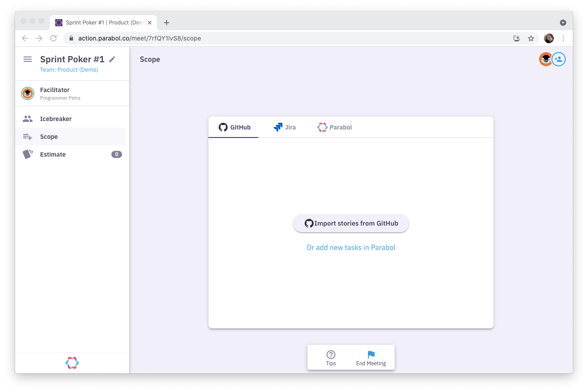
Task: Open 'Or add new tasks in Parabol' link
Action: click(x=351, y=247)
